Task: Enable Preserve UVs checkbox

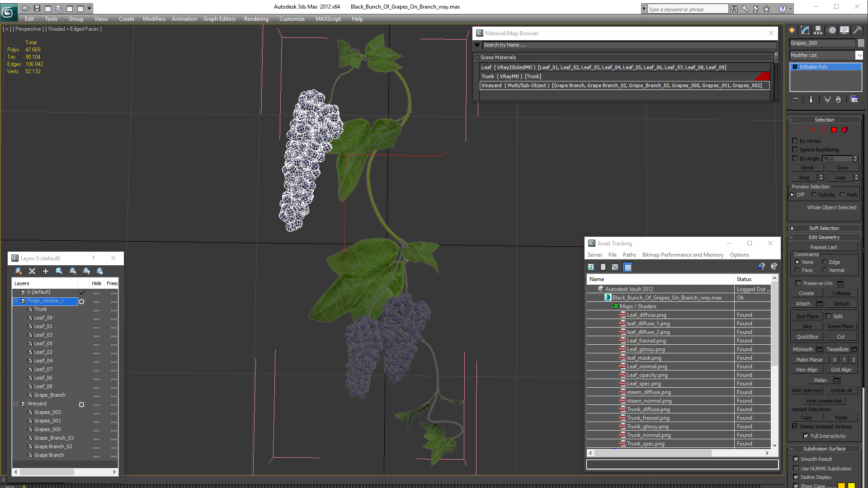Action: point(798,283)
